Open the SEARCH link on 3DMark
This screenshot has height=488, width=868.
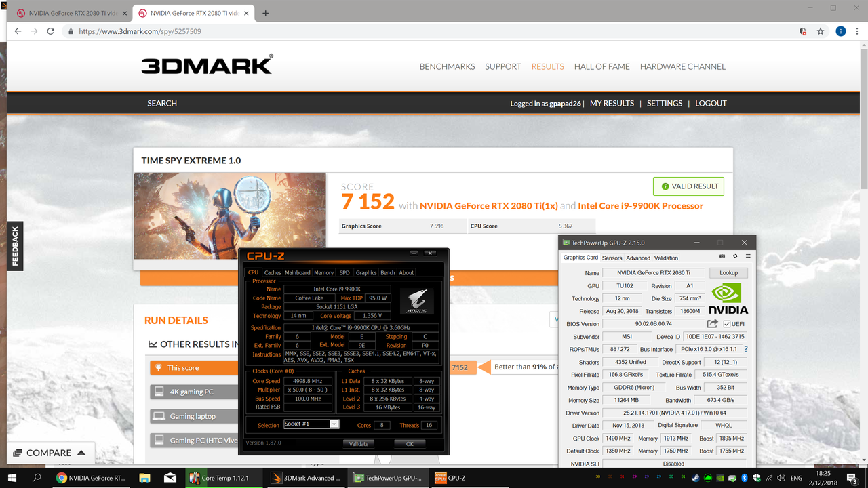pyautogui.click(x=162, y=103)
